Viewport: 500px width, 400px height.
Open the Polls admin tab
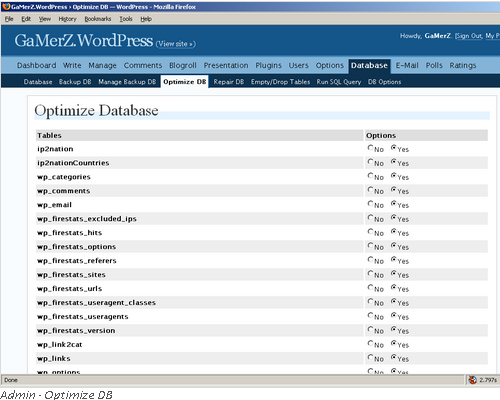[434, 65]
